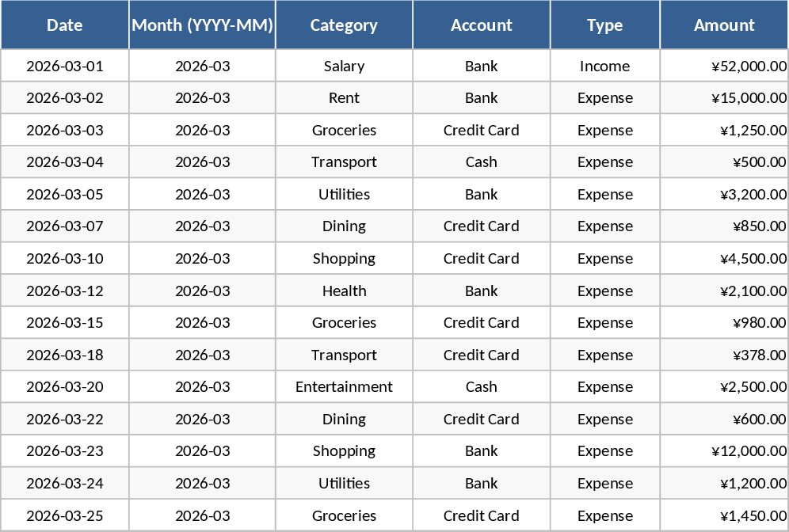Viewport: 789px width, 532px height.
Task: Click the Entertainment category cell
Action: tap(344, 387)
